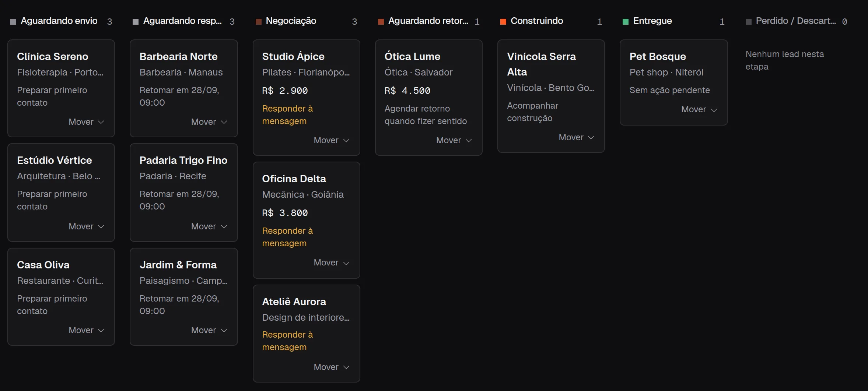Click dark swatch beside Perdido / Descart...
The image size is (868, 391).
coord(749,21)
